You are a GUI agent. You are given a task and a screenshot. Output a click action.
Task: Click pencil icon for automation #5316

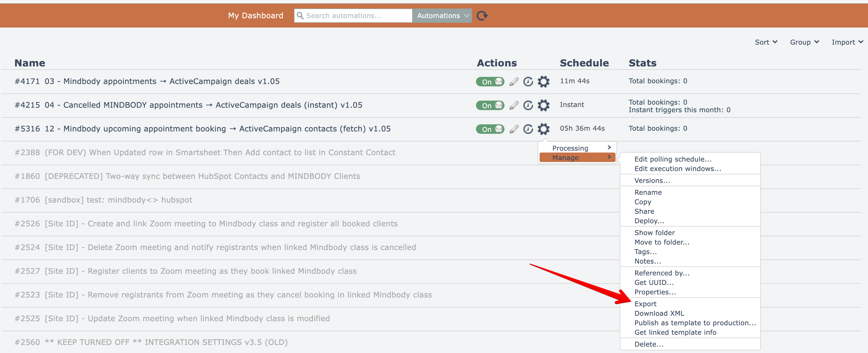coord(514,129)
